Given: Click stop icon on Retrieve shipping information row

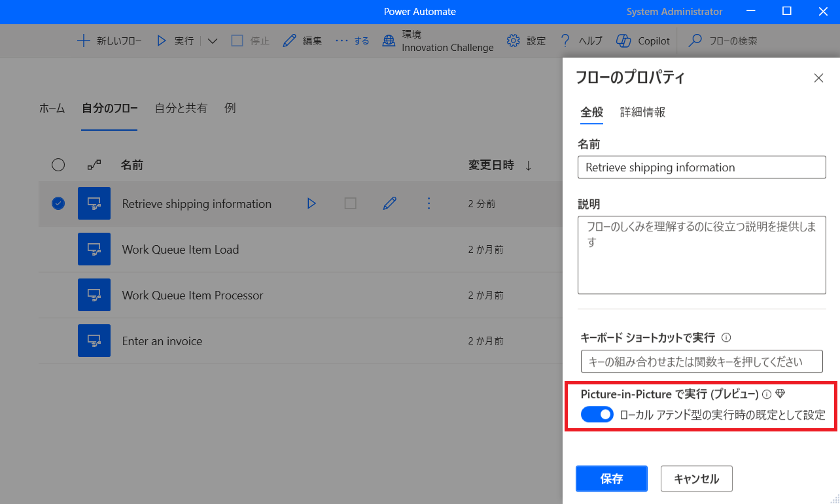Looking at the screenshot, I should point(351,203).
